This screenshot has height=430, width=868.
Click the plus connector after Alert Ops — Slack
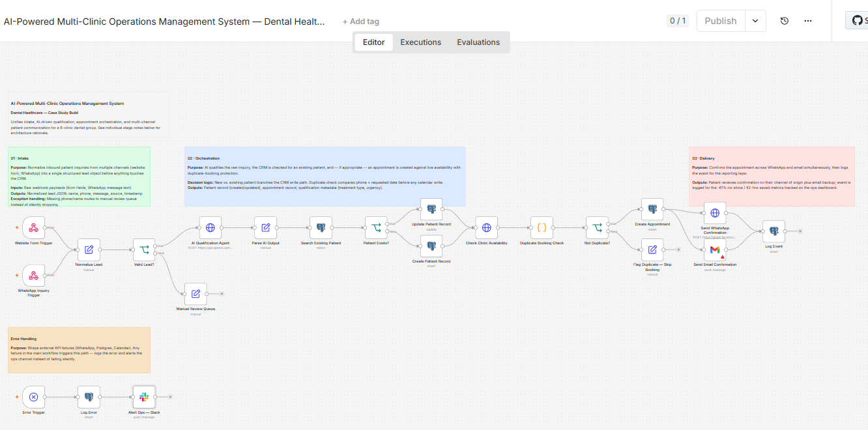(170, 397)
